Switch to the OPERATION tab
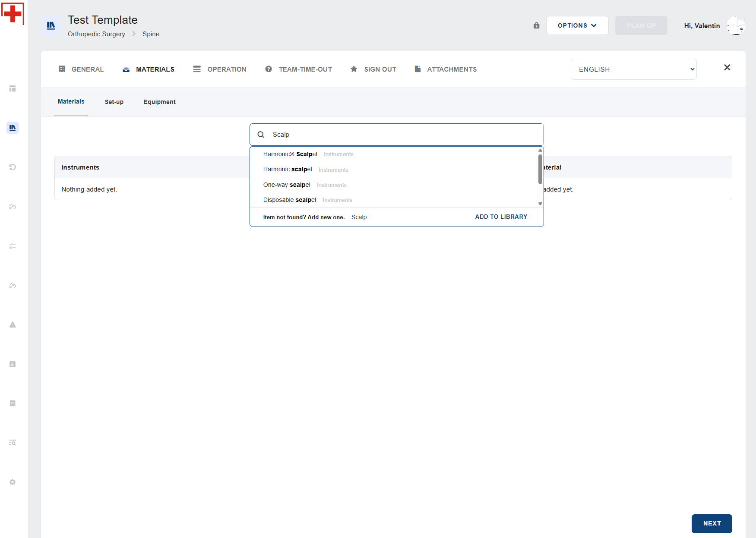The height and width of the screenshot is (538, 756). [220, 69]
